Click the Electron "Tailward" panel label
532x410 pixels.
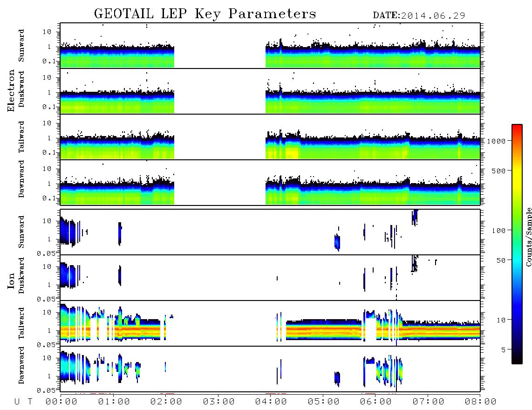coord(21,137)
